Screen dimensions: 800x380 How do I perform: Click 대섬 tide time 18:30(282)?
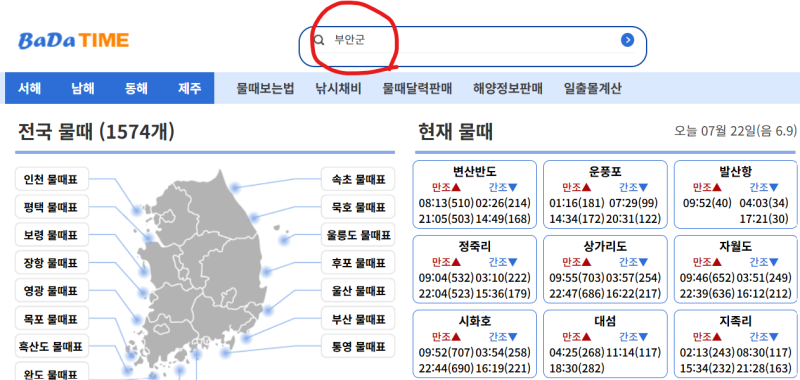[577, 368]
